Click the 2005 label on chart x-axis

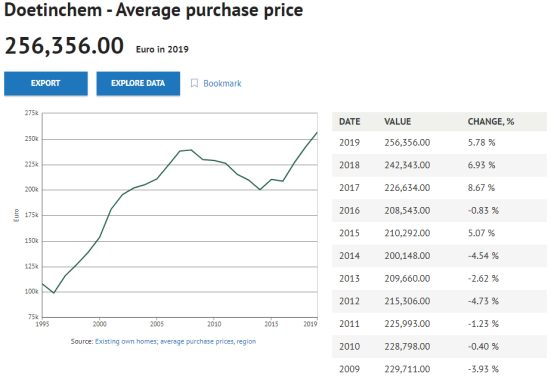(157, 324)
